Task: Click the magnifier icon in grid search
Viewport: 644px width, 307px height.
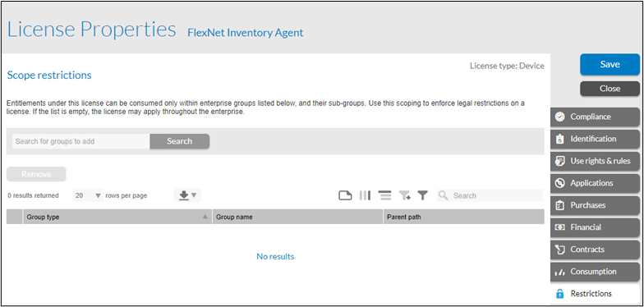Action: (x=443, y=195)
